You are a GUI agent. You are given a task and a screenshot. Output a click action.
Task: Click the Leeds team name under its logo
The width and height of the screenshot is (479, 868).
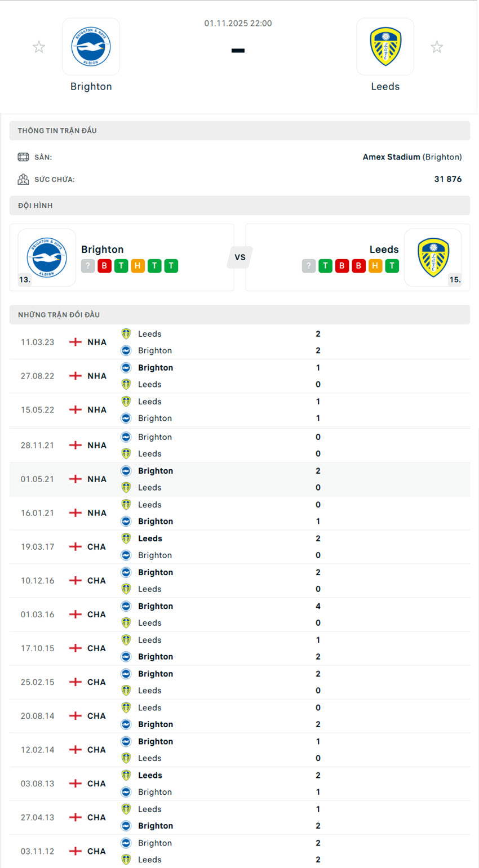(x=385, y=86)
